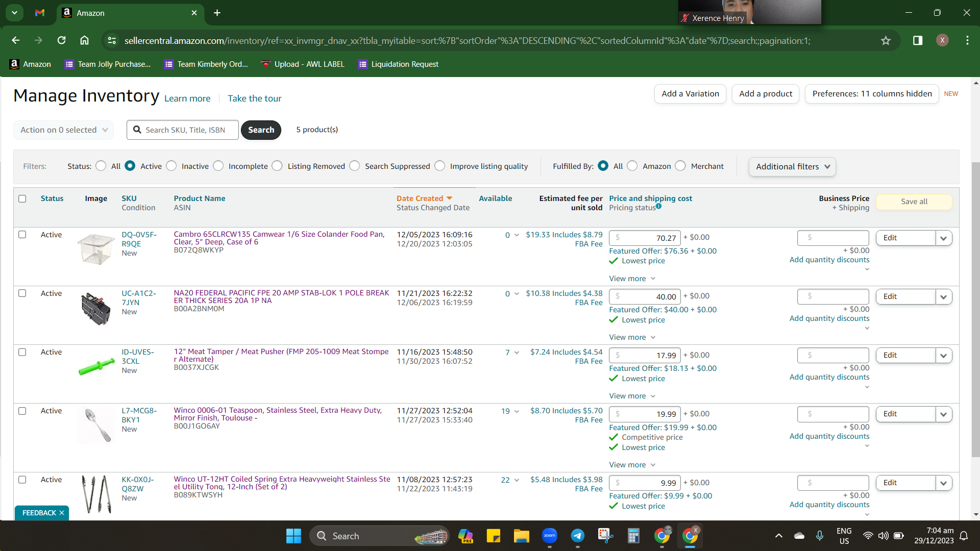Image resolution: width=980 pixels, height=551 pixels.
Task: Open Windows Start menu
Action: (293, 536)
